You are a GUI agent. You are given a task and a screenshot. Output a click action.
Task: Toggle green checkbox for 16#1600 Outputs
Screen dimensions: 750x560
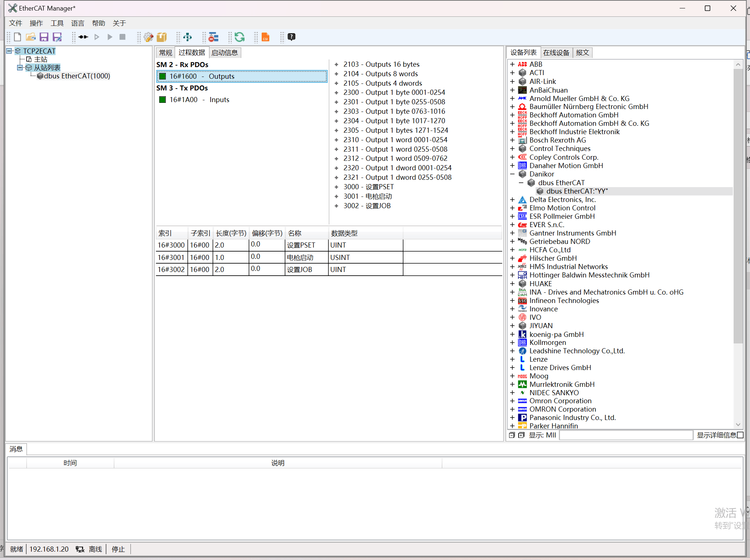click(163, 76)
